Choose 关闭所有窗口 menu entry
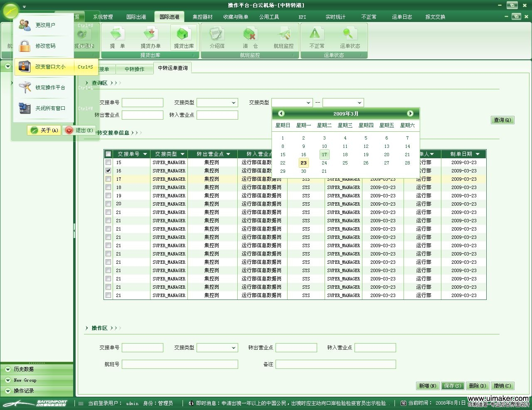The image size is (532, 410). pos(44,108)
